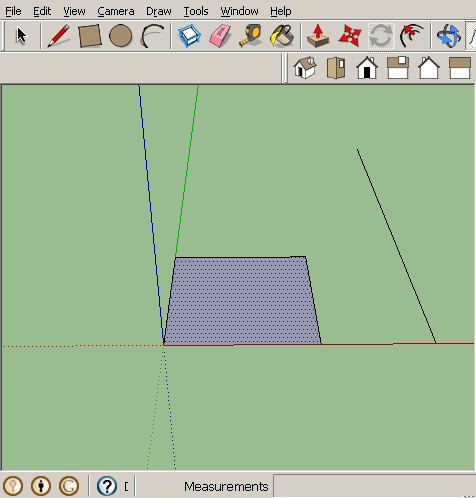Switch to Iso view
Screen dimensions: 476x498
click(x=305, y=68)
